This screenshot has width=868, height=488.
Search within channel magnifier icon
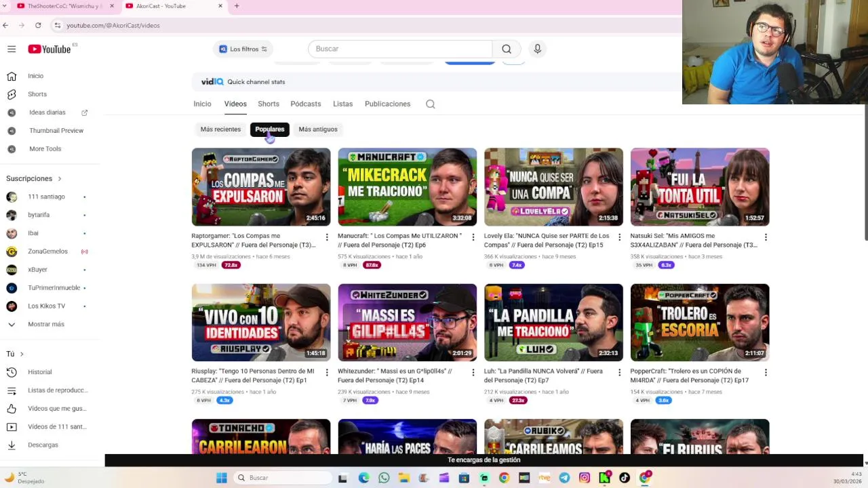click(430, 104)
